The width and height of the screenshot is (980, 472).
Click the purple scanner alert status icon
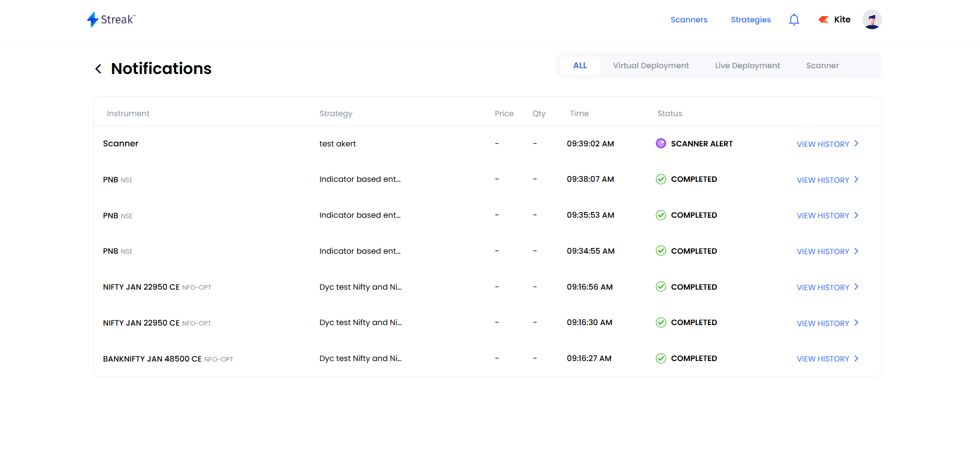pos(661,143)
